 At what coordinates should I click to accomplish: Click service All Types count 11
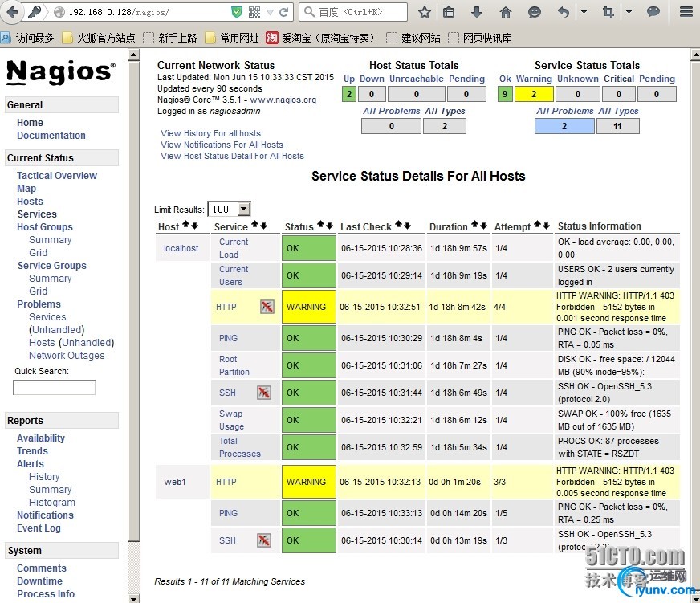tap(617, 126)
